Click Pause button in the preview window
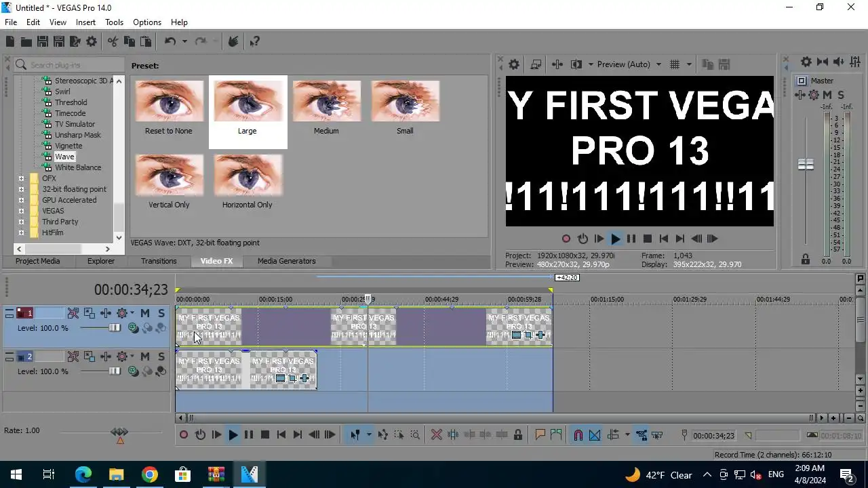Viewport: 868px width, 488px height. pos(631,239)
